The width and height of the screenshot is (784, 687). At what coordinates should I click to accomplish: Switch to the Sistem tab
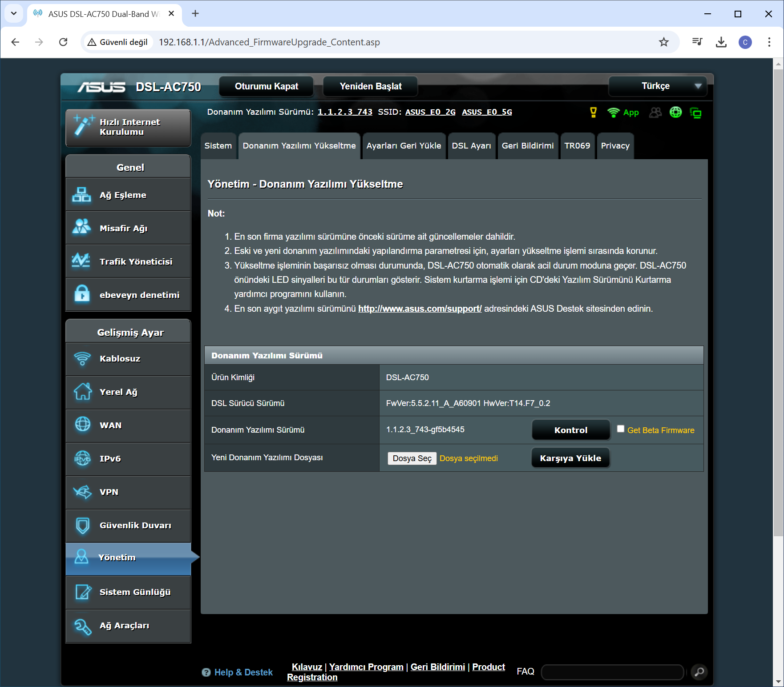[x=218, y=146]
